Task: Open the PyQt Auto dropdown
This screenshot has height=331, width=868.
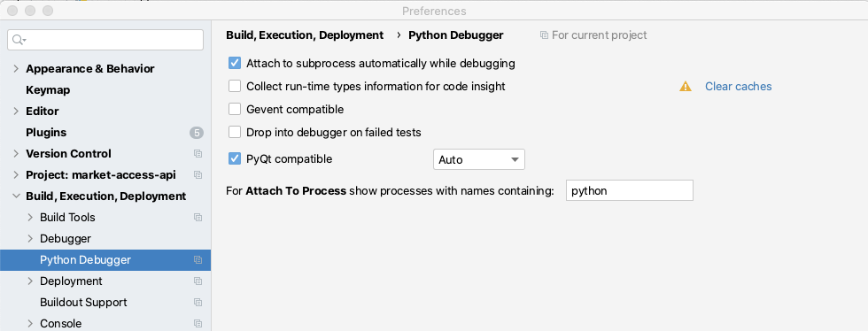Action: pos(479,159)
